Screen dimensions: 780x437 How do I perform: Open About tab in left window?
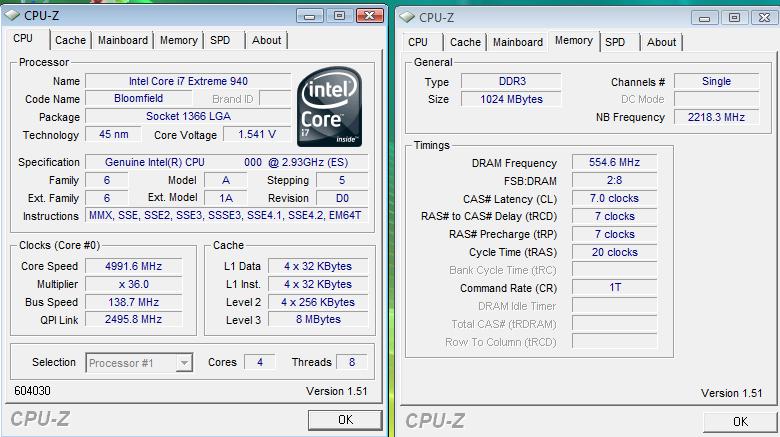267,40
